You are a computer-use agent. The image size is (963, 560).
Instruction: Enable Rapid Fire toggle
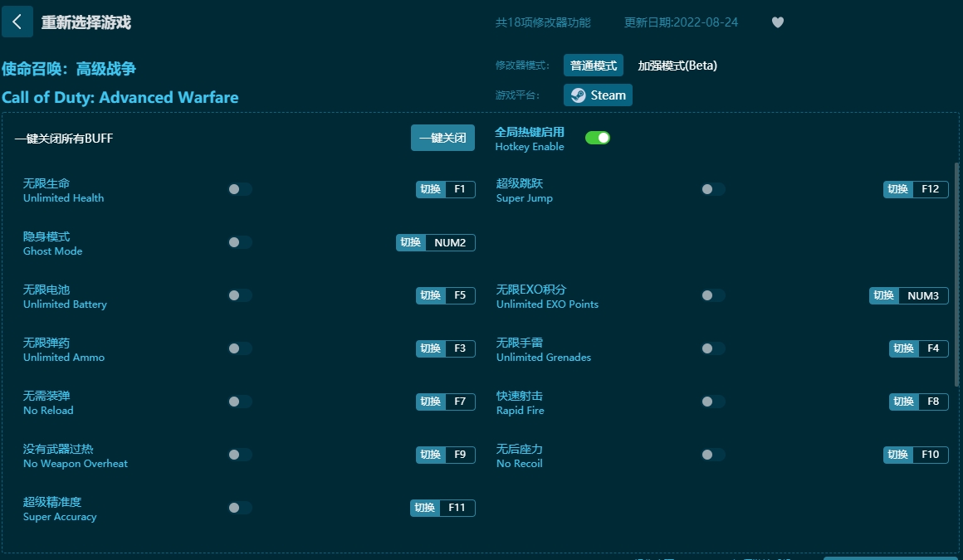point(713,402)
